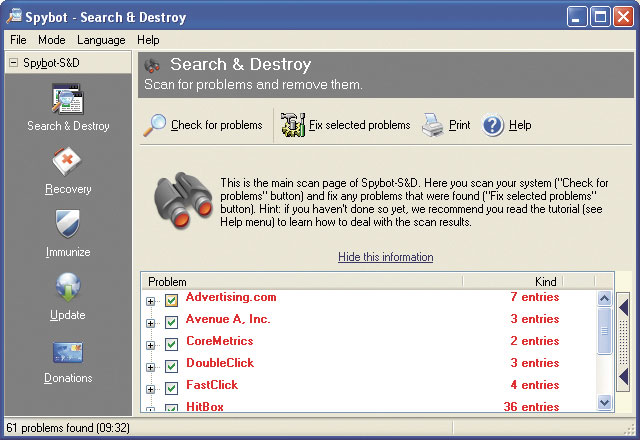Screen dimensions: 640x440
Task: Click the Fix selected problems icon
Action: [x=293, y=125]
